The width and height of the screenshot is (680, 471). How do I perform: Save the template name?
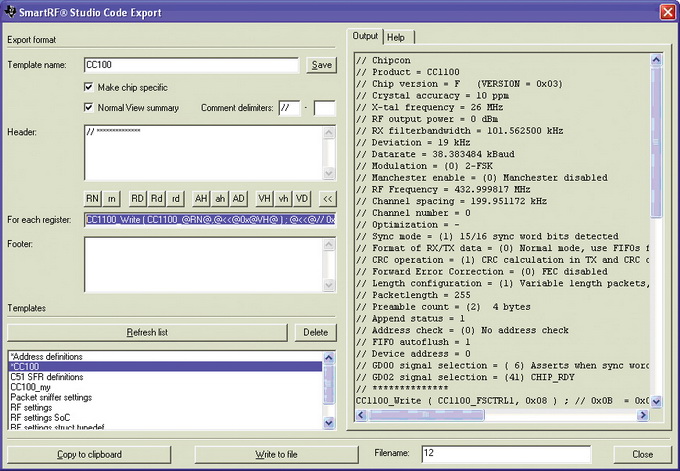321,65
